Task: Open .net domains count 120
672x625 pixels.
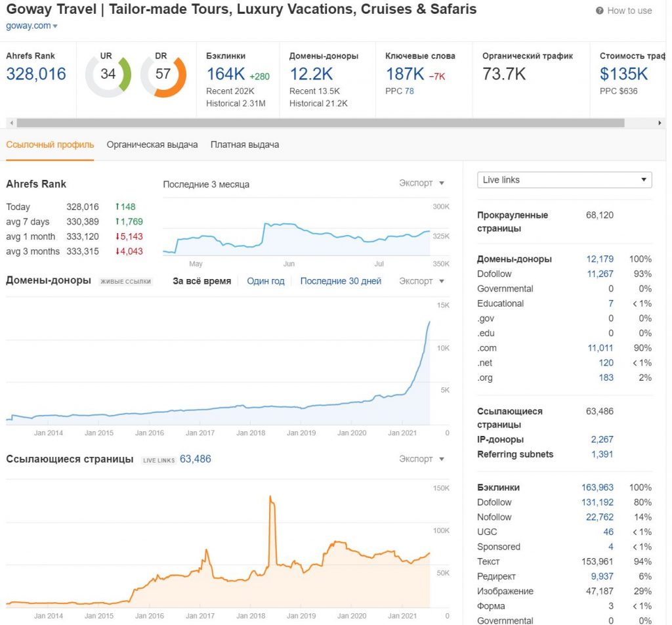Action: (x=606, y=363)
